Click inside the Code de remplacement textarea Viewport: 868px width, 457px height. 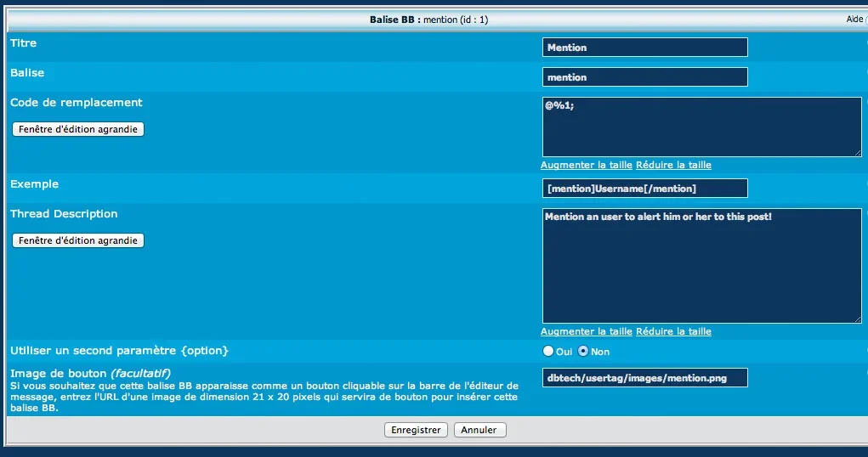pos(702,127)
